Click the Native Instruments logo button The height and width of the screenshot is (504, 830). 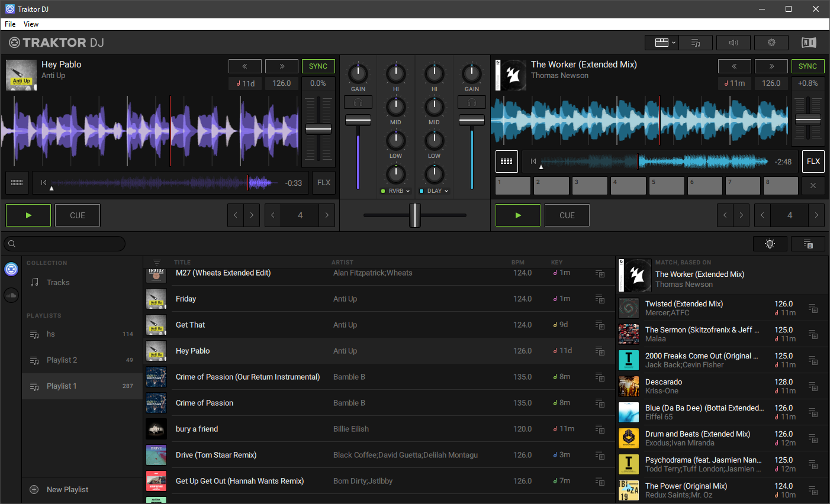tap(809, 43)
